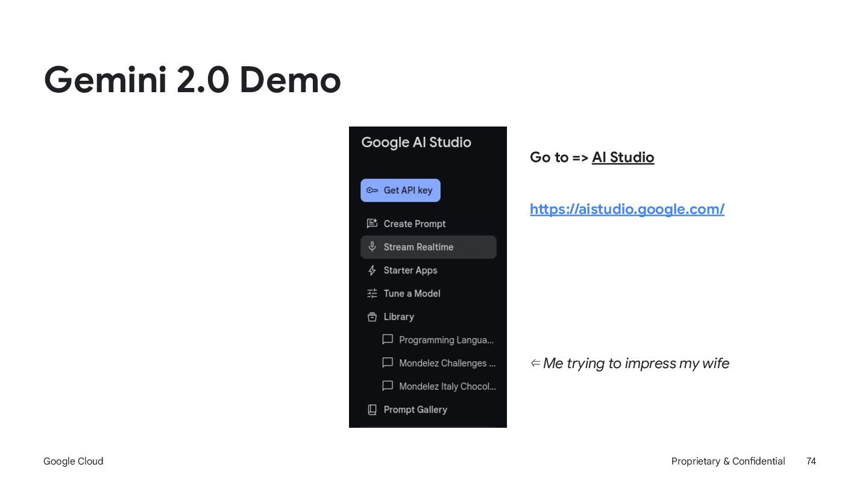Open the https://aistudio.google.com/ hyperlink
Screen dimensions: 868x488
click(x=627, y=209)
